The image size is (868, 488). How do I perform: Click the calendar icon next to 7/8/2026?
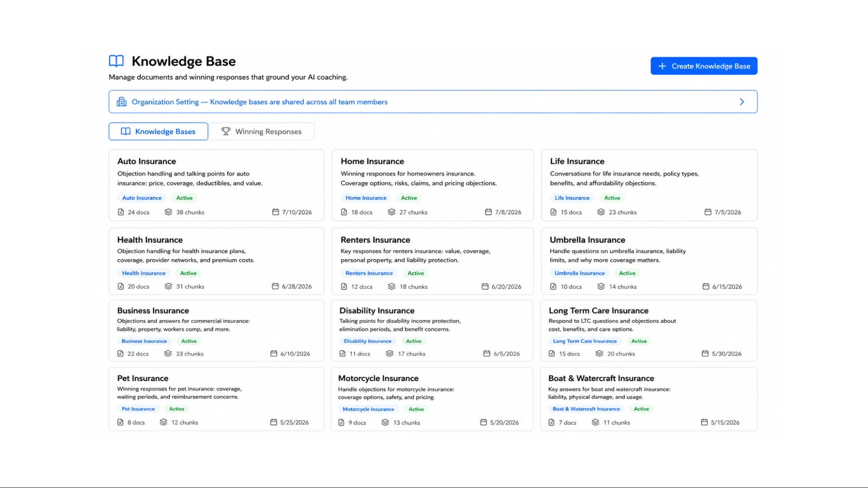click(x=488, y=212)
